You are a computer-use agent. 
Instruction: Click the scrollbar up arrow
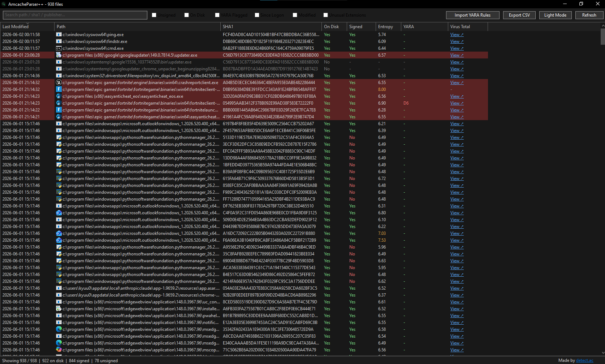[602, 26]
